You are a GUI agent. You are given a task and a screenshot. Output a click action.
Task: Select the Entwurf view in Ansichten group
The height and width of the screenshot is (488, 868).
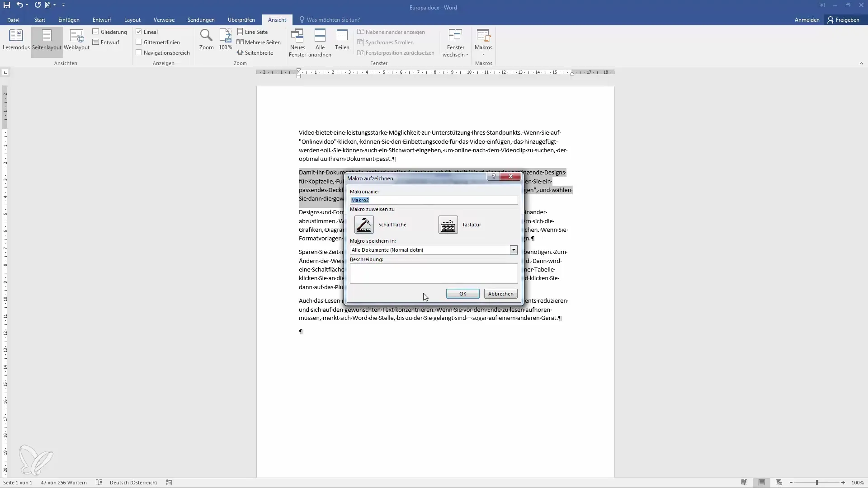tap(106, 42)
